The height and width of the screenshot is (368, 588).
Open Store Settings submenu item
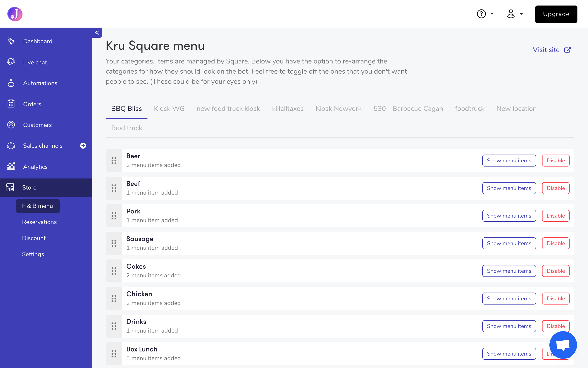click(33, 254)
